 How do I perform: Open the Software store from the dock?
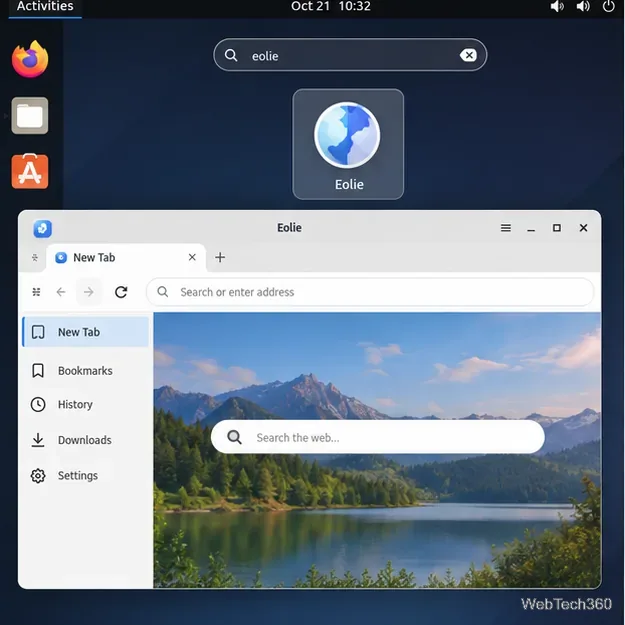click(x=30, y=171)
